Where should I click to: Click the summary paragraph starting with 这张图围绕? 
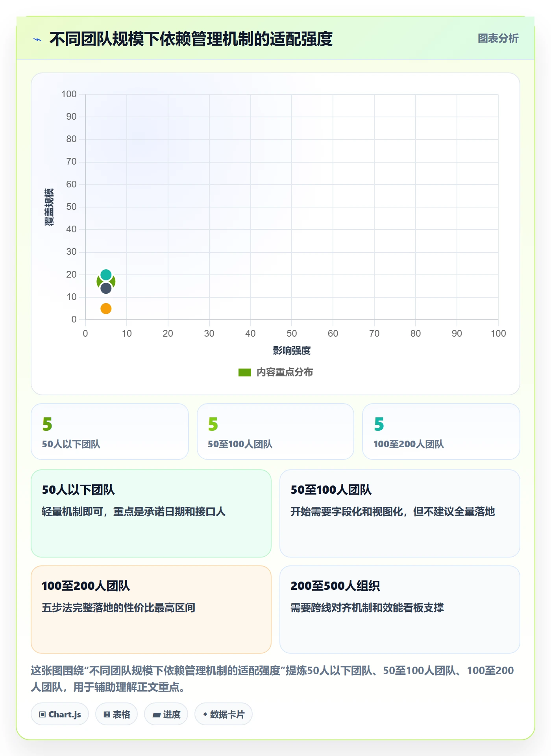272,679
